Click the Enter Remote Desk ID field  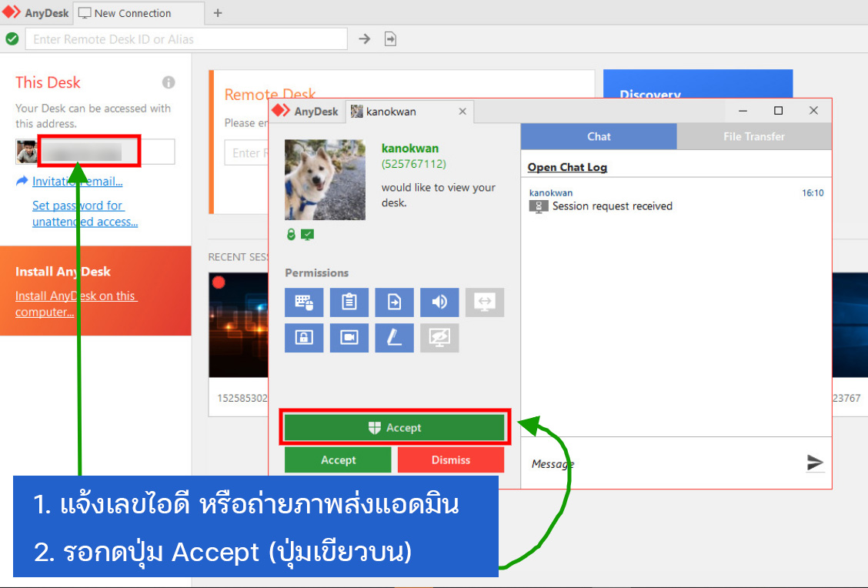(186, 39)
